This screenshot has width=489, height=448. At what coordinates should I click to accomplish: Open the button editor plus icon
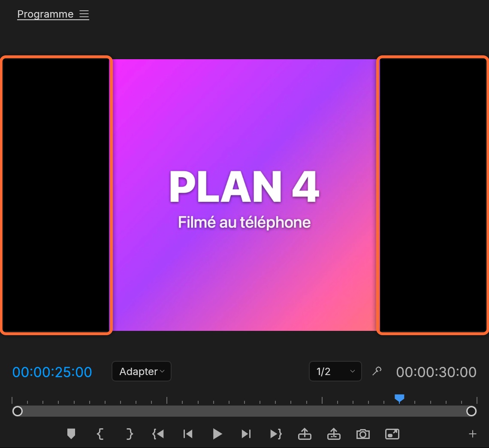pos(472,434)
